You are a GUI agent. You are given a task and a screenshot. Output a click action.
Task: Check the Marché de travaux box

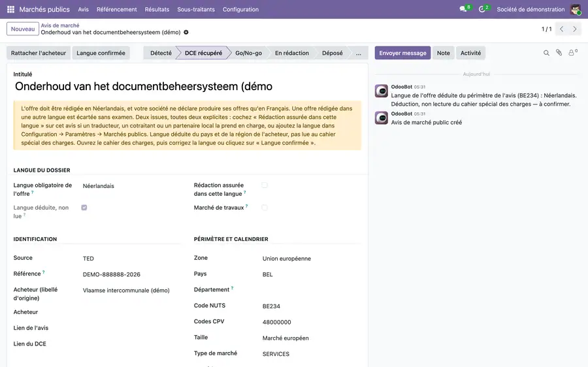[265, 208]
